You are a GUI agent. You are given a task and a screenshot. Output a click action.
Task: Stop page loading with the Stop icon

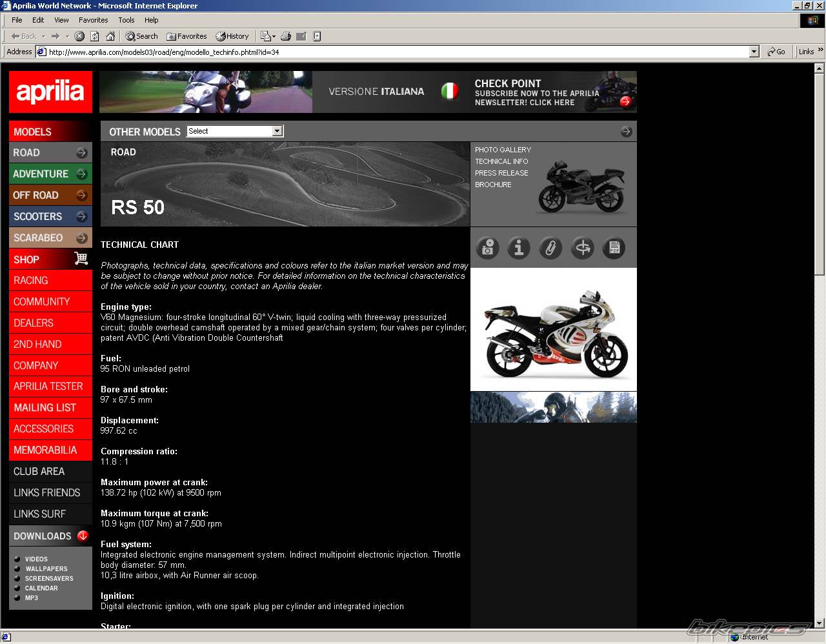pos(79,36)
